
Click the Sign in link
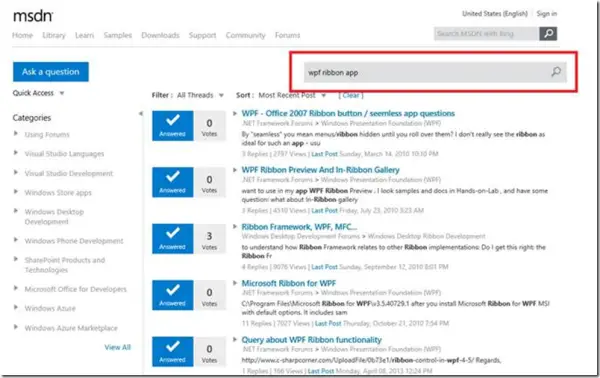point(546,14)
